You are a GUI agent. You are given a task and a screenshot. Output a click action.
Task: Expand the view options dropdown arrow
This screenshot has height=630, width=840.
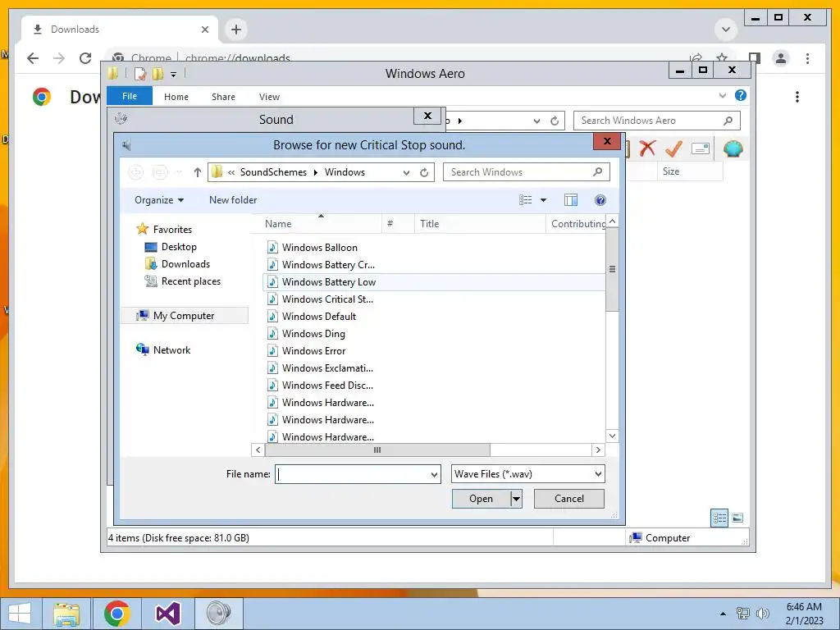(543, 200)
